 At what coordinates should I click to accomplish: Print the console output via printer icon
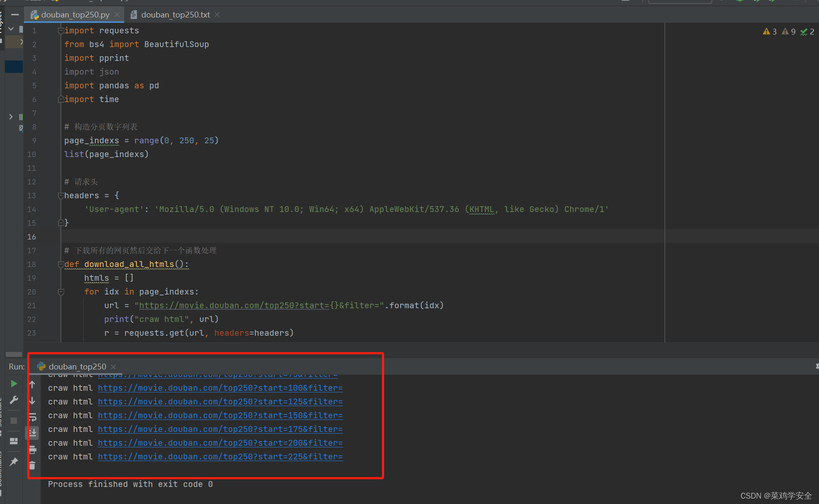point(33,449)
